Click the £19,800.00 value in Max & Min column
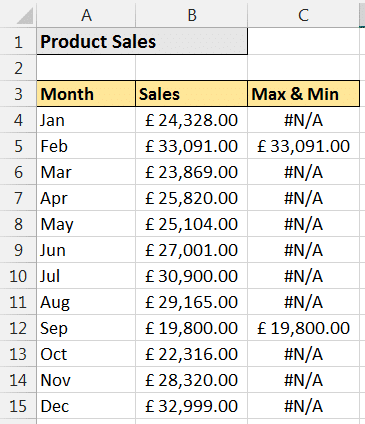Viewport: 365px width, 424px height. click(x=303, y=328)
